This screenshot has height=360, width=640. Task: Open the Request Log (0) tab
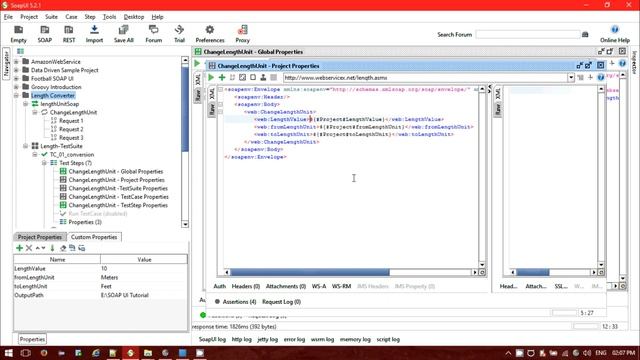click(281, 302)
